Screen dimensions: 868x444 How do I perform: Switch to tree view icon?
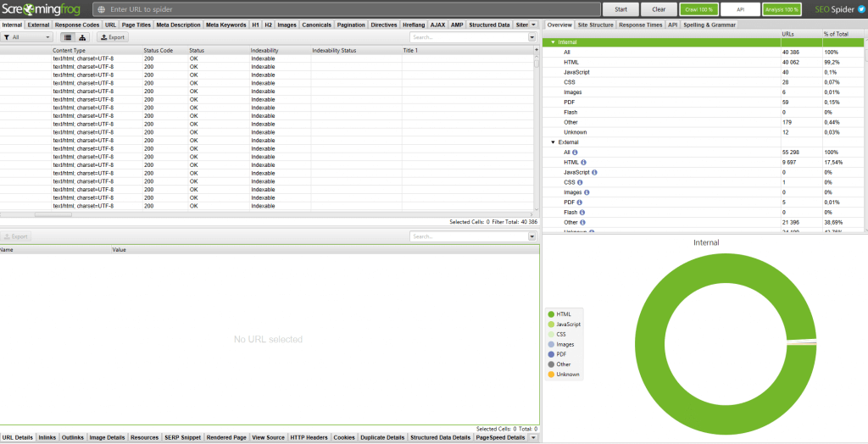click(x=82, y=37)
